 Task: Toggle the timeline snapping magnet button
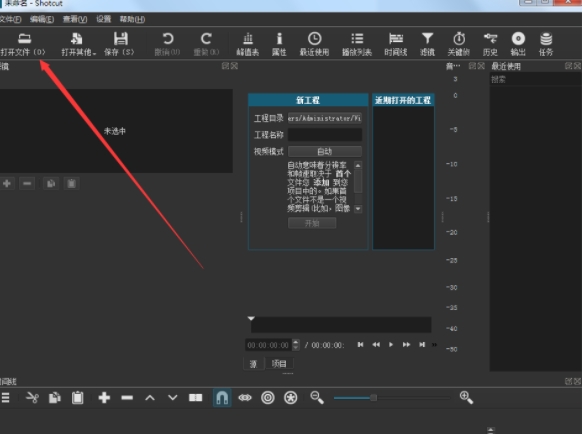tap(222, 398)
